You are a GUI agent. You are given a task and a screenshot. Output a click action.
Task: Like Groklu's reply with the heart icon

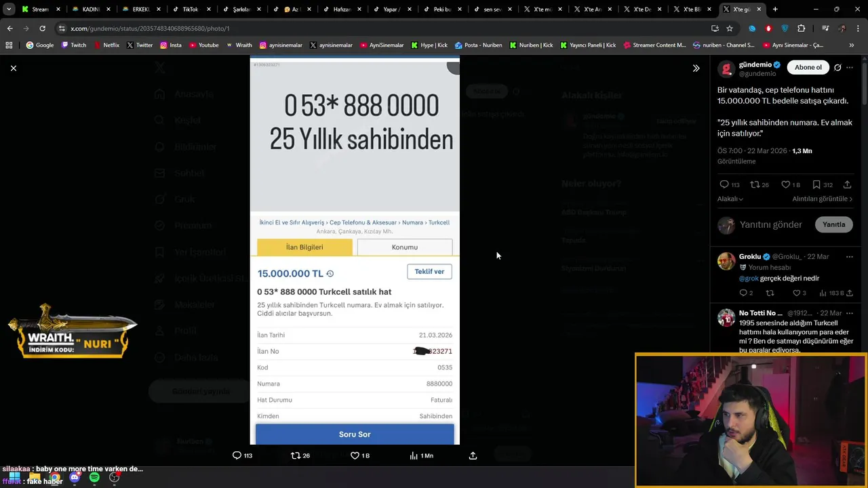tap(797, 293)
